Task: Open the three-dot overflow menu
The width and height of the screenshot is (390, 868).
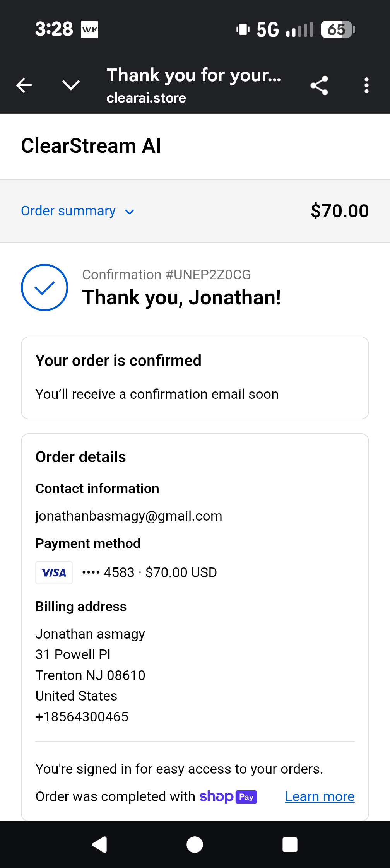Action: pos(366,85)
